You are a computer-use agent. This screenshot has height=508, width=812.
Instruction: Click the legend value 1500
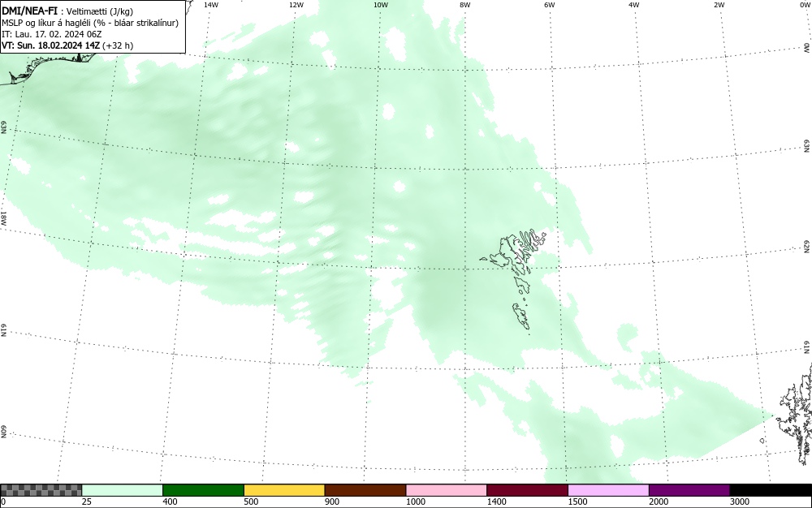tap(577, 502)
